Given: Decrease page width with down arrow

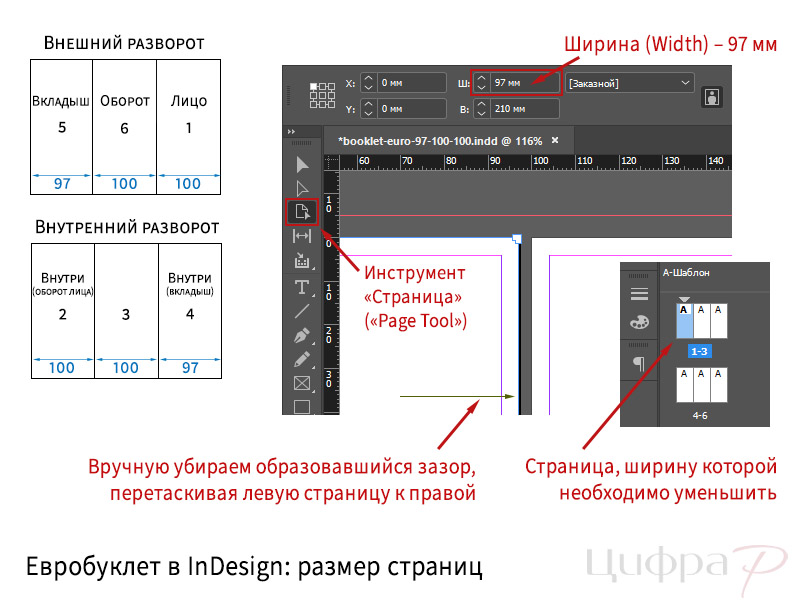Looking at the screenshot, I should [481, 87].
